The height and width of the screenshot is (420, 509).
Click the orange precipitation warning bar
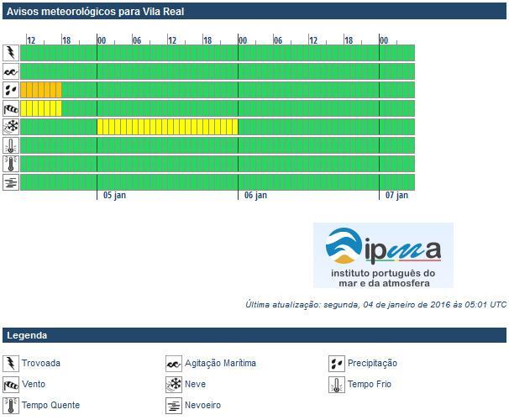click(x=41, y=90)
